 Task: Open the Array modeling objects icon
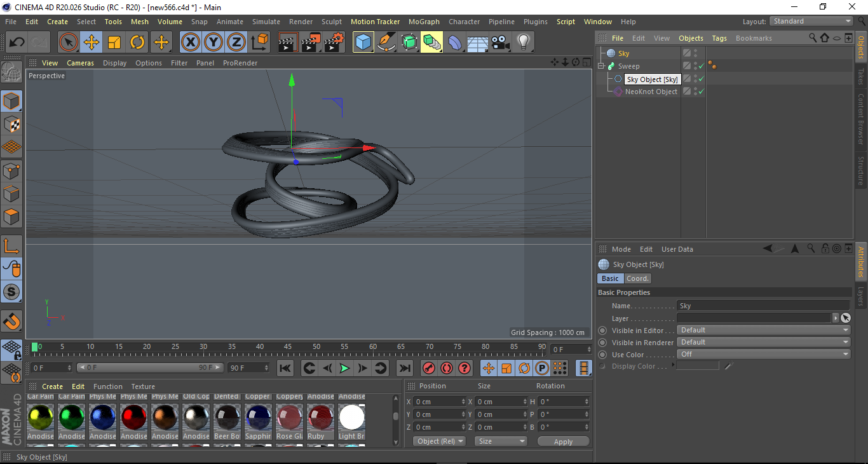pos(432,43)
